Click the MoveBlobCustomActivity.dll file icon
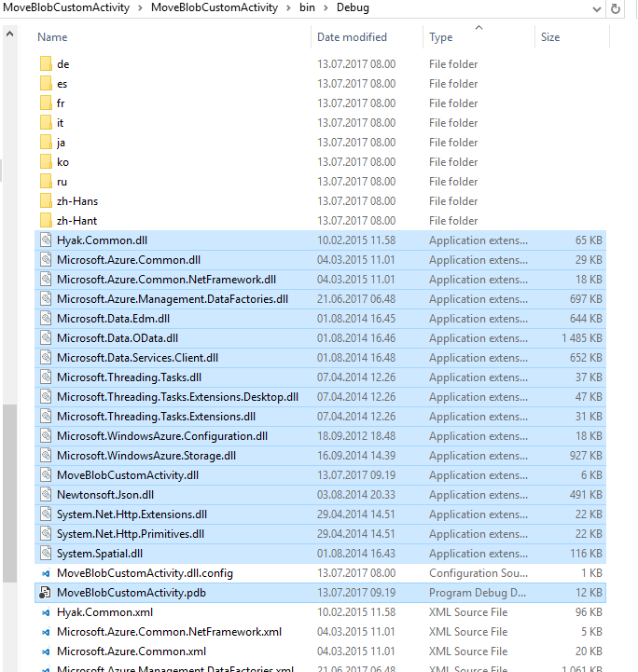Viewport: 638px width, 672px height. click(x=46, y=475)
